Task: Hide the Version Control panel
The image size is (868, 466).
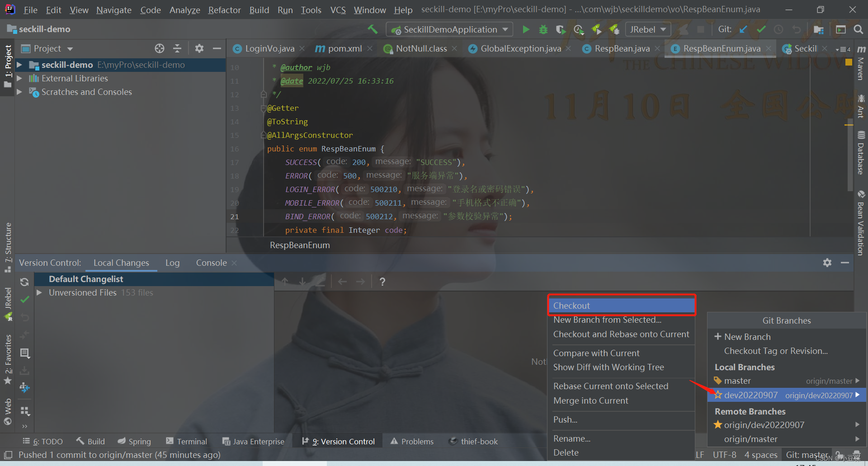Action: coord(845,263)
